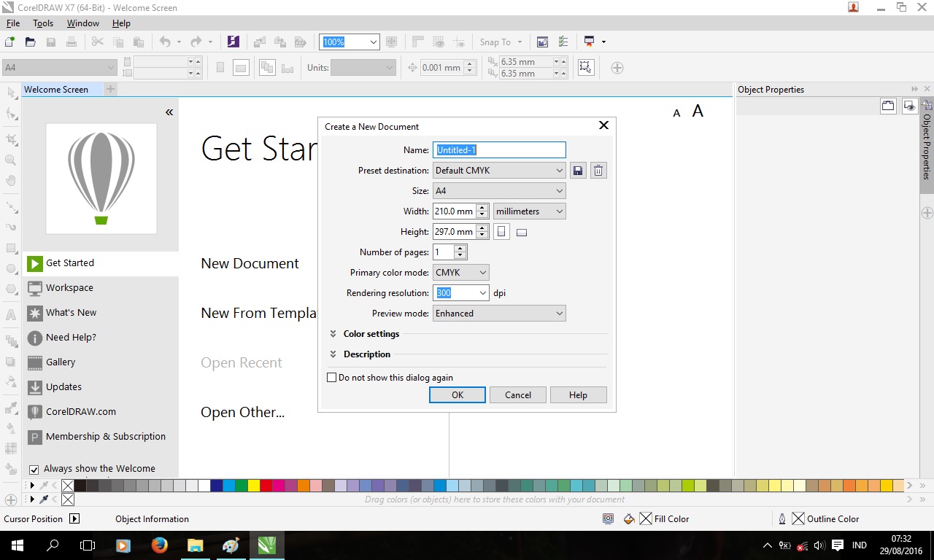934x560 pixels.
Task: Click the Help button in the dialog
Action: coord(579,395)
